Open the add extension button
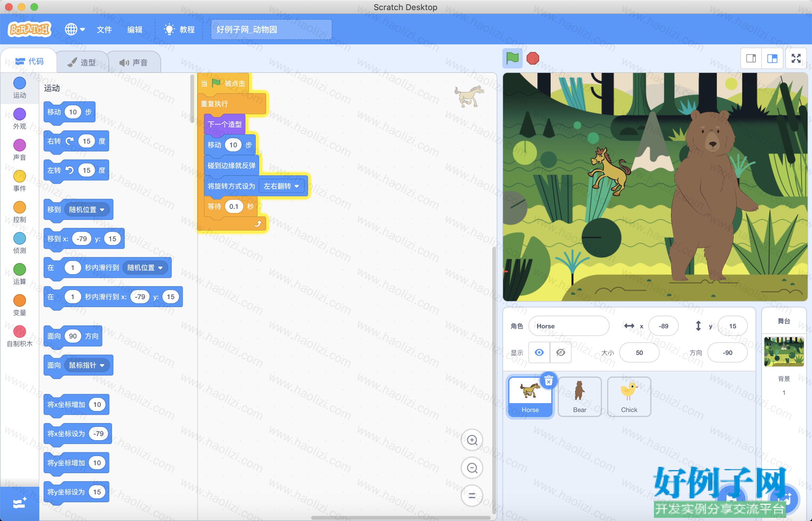 tap(19, 503)
